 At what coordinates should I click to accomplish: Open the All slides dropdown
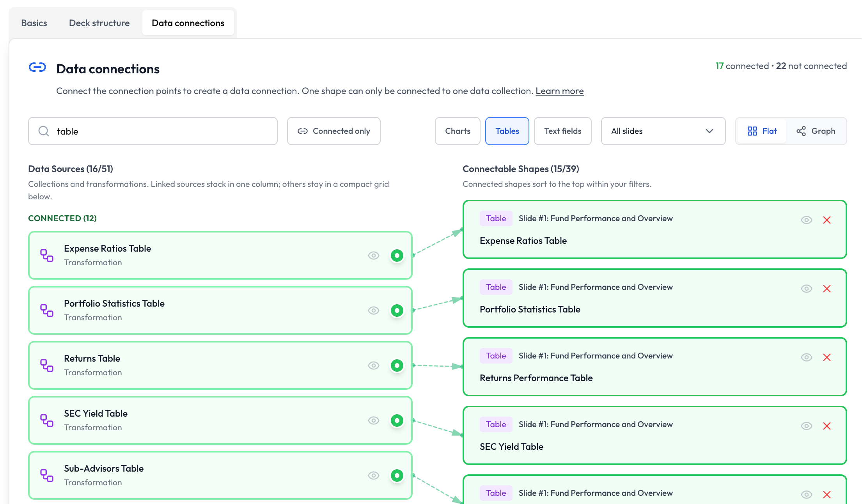point(663,131)
